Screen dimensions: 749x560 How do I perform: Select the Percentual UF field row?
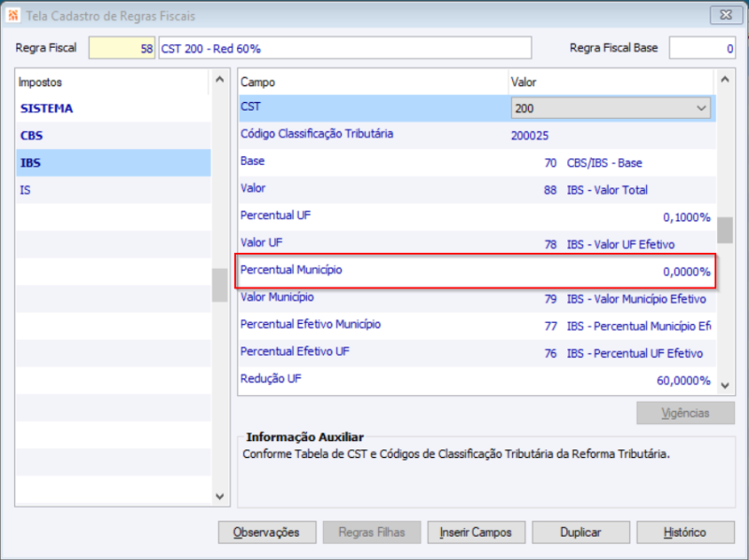tap(477, 217)
